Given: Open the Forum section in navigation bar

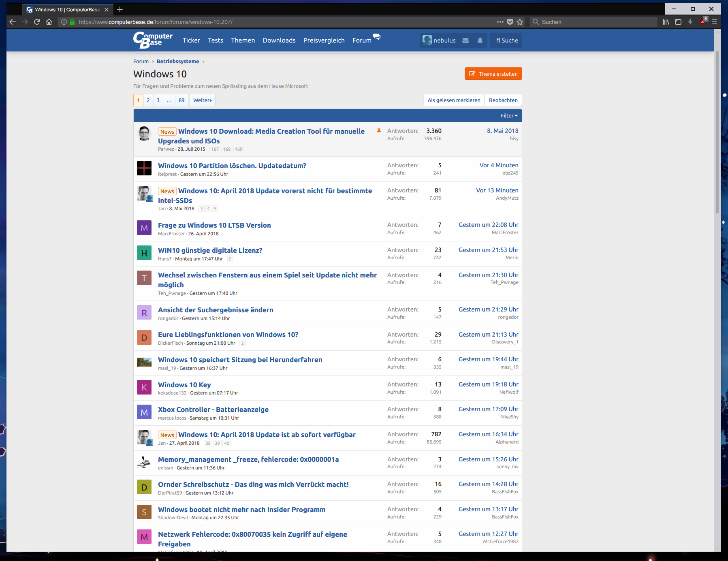Looking at the screenshot, I should [362, 41].
